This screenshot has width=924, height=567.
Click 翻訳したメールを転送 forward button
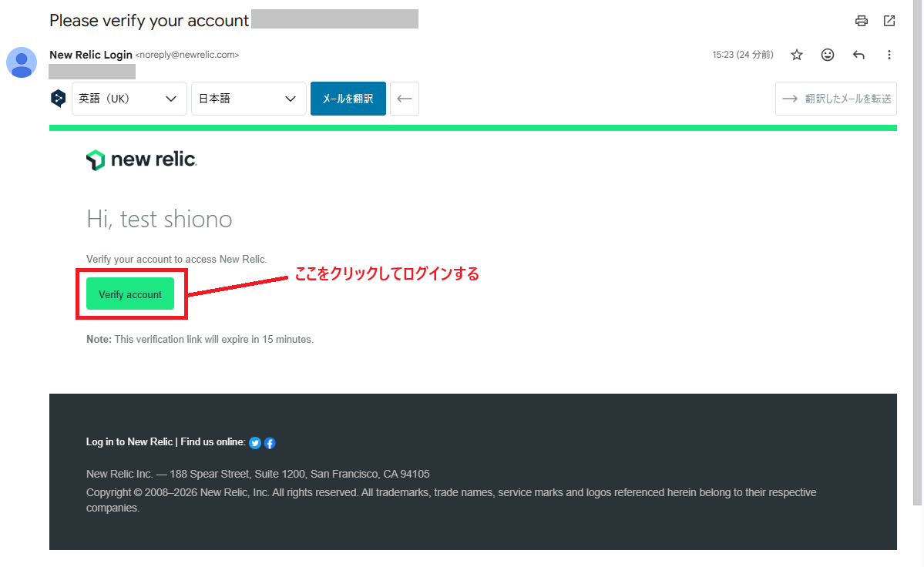[x=835, y=99]
